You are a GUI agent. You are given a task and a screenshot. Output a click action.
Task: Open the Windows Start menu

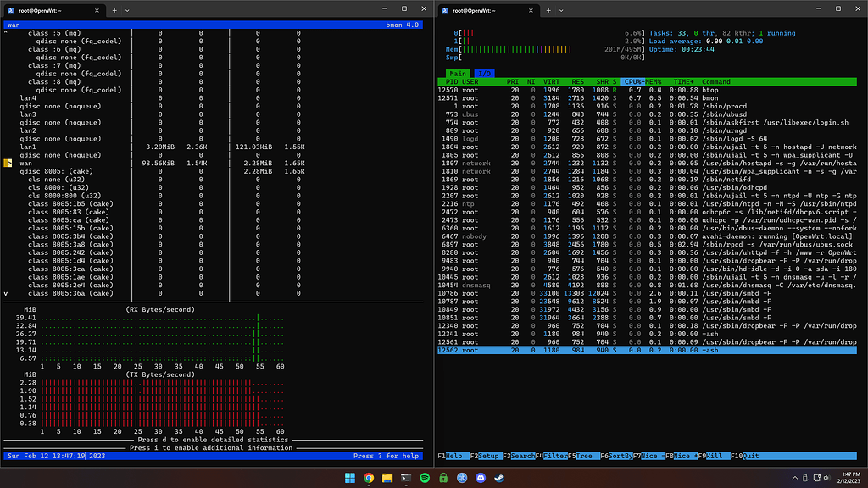pyautogui.click(x=350, y=478)
